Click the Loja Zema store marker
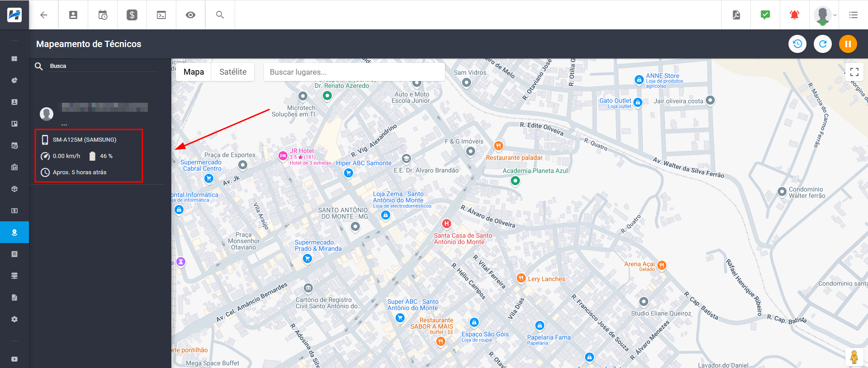 pos(386,215)
